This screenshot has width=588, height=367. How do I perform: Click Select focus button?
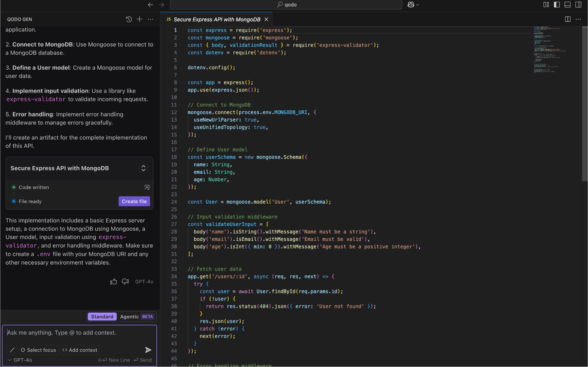(39, 350)
